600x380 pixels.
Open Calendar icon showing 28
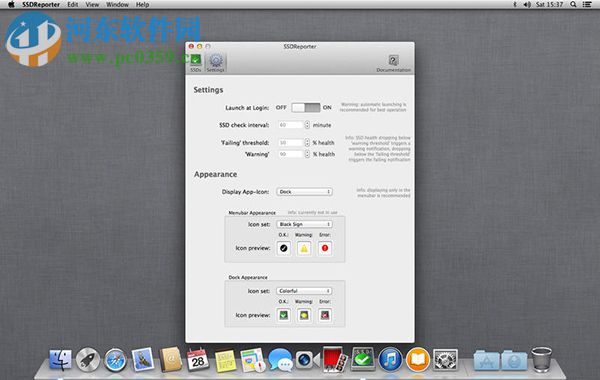pyautogui.click(x=198, y=360)
